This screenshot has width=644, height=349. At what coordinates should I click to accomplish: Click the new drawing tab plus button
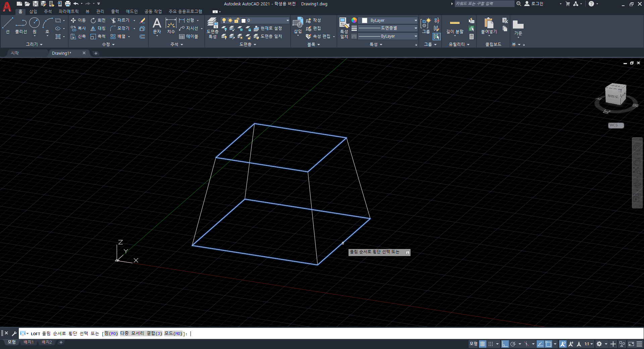(x=96, y=53)
